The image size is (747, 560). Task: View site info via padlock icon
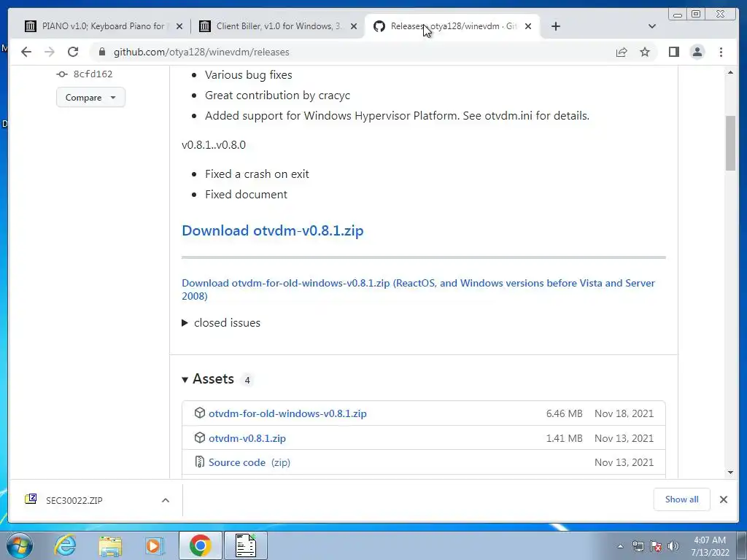102,52
